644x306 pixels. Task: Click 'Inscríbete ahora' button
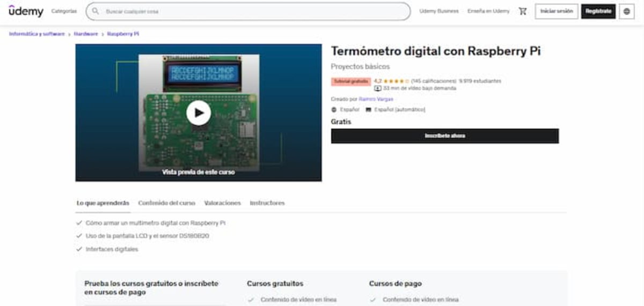click(x=445, y=136)
